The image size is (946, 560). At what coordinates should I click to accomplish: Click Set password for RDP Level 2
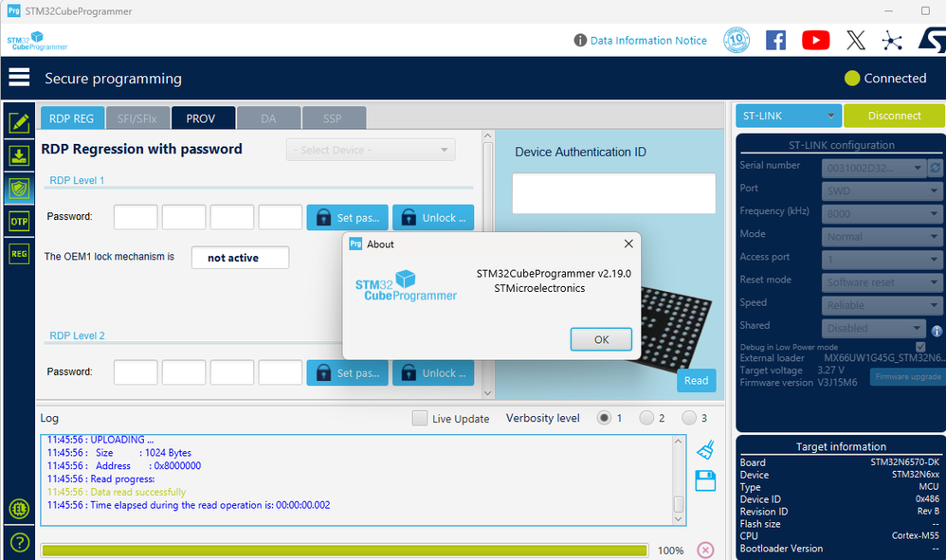click(x=348, y=373)
